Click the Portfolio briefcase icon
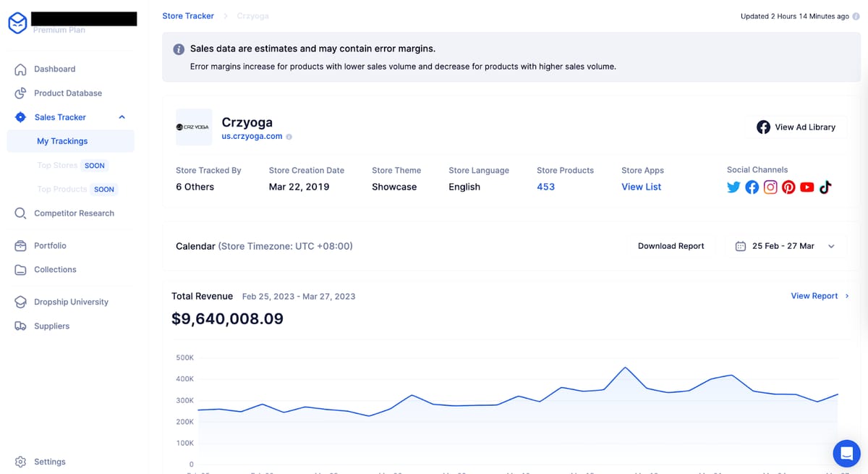 [x=21, y=246]
